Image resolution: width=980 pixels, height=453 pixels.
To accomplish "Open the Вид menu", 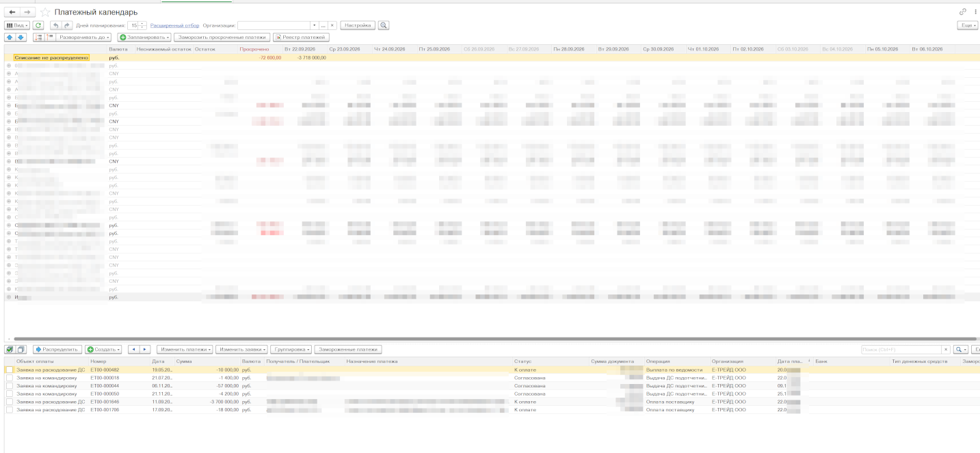I will [17, 25].
